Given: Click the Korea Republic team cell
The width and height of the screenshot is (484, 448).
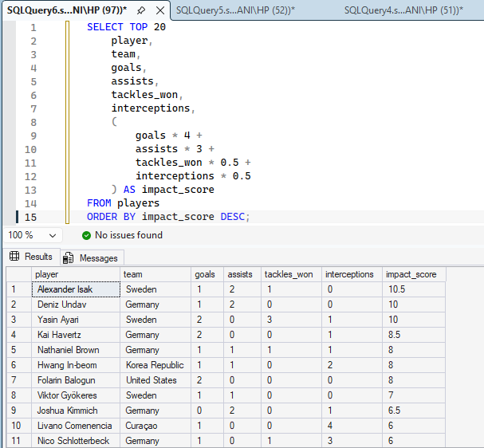Looking at the screenshot, I should [x=155, y=365].
